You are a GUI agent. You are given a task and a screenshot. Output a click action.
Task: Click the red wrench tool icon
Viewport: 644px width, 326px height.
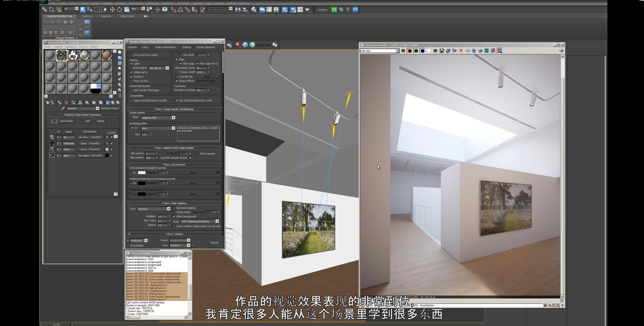coord(238,45)
